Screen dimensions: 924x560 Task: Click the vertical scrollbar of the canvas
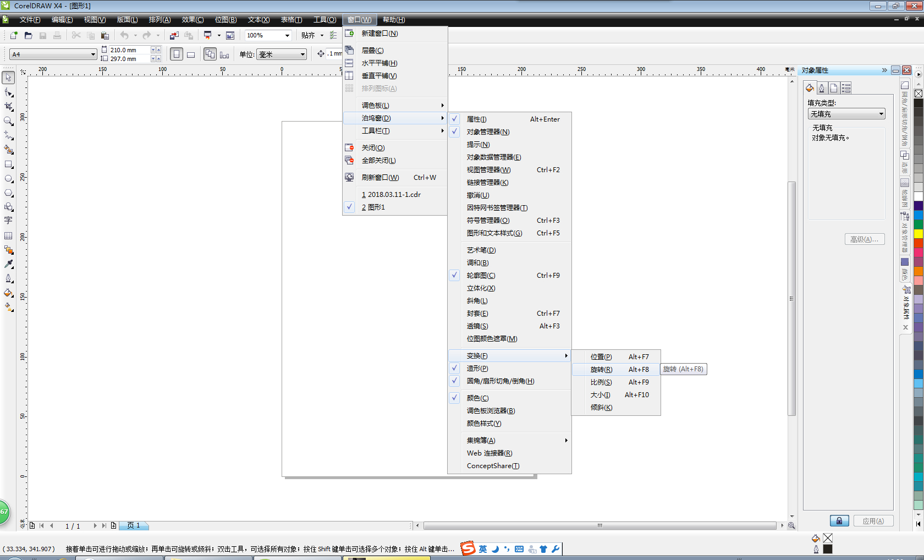(x=792, y=298)
